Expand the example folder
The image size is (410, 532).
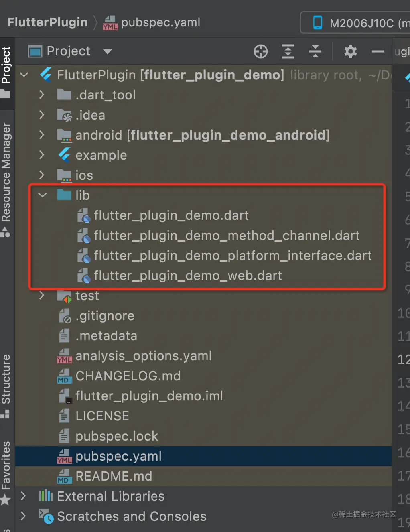click(x=42, y=155)
